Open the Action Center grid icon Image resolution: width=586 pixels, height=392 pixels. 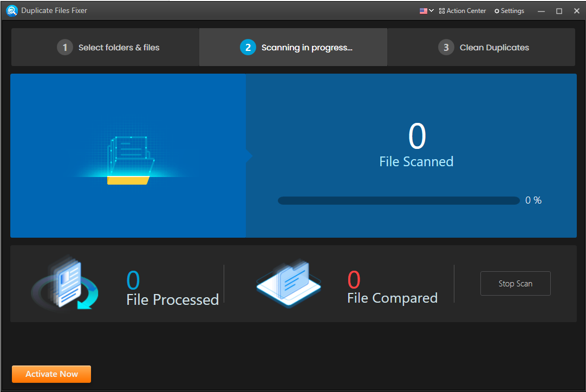point(442,11)
